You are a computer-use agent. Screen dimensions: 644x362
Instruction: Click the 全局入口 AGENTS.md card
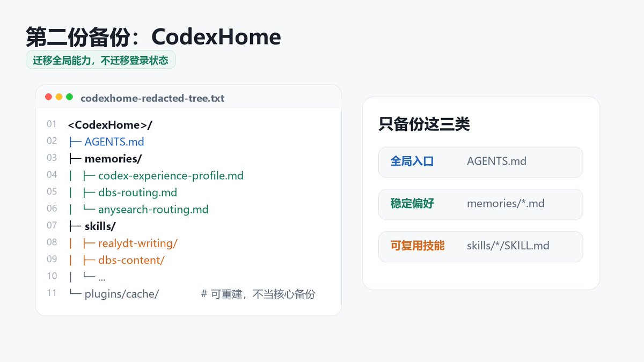click(480, 162)
